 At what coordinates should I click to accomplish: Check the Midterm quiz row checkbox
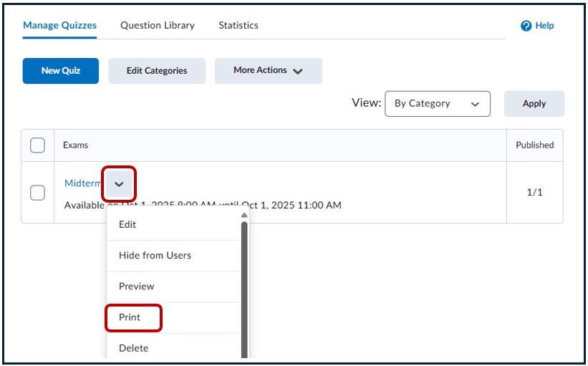(x=37, y=193)
